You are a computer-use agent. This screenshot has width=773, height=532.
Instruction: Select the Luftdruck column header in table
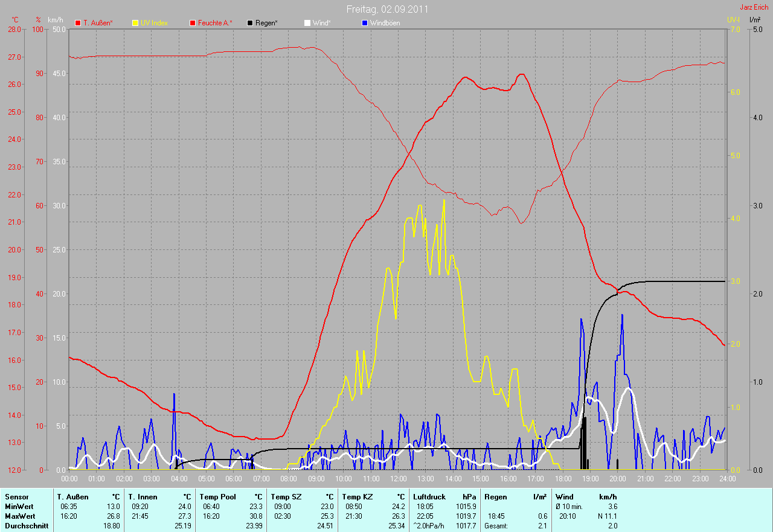point(429,497)
